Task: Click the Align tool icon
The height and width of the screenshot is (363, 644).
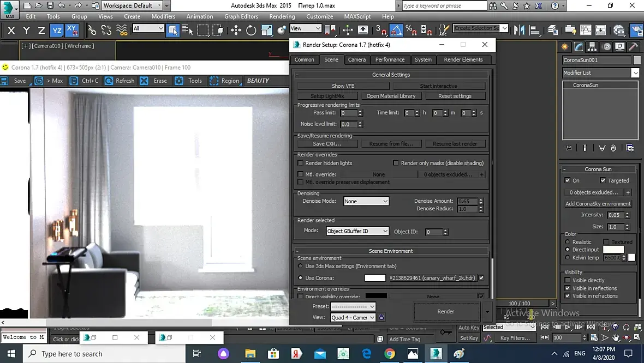Action: click(534, 30)
